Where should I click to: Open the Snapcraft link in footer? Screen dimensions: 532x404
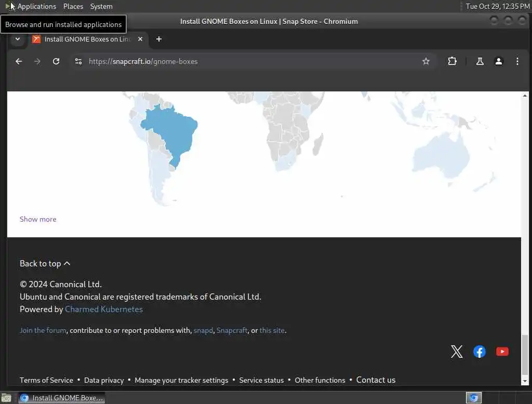[x=232, y=330]
